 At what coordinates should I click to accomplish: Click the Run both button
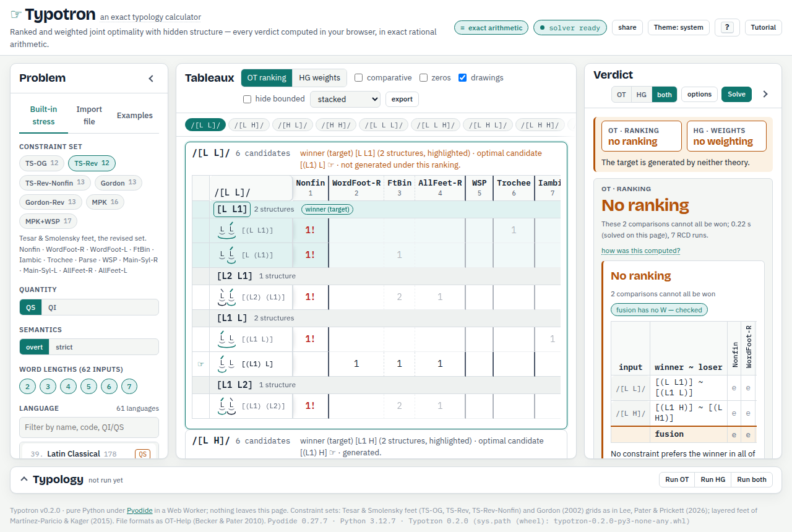(752, 479)
